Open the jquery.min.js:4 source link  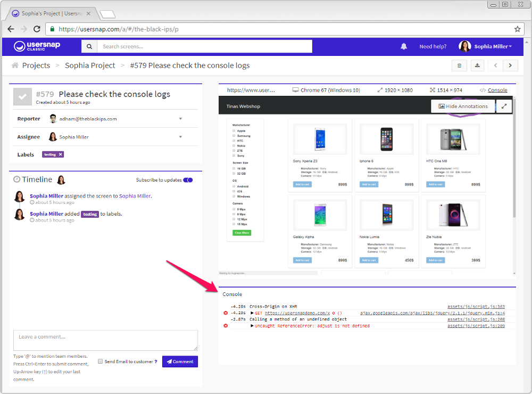click(x=432, y=313)
